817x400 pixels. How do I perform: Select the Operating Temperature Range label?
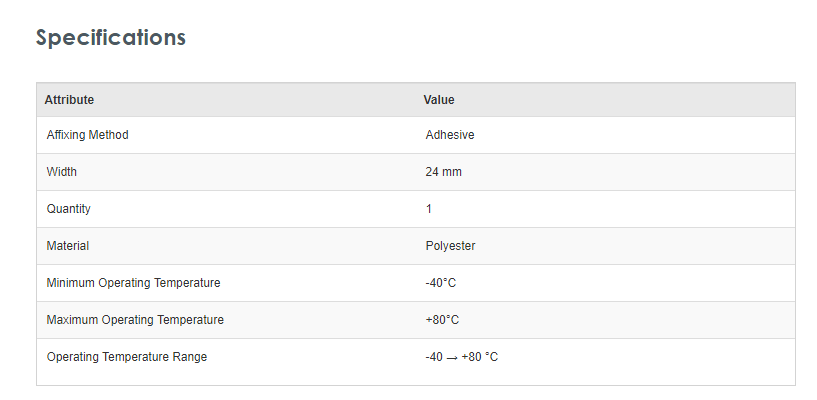[x=127, y=357]
